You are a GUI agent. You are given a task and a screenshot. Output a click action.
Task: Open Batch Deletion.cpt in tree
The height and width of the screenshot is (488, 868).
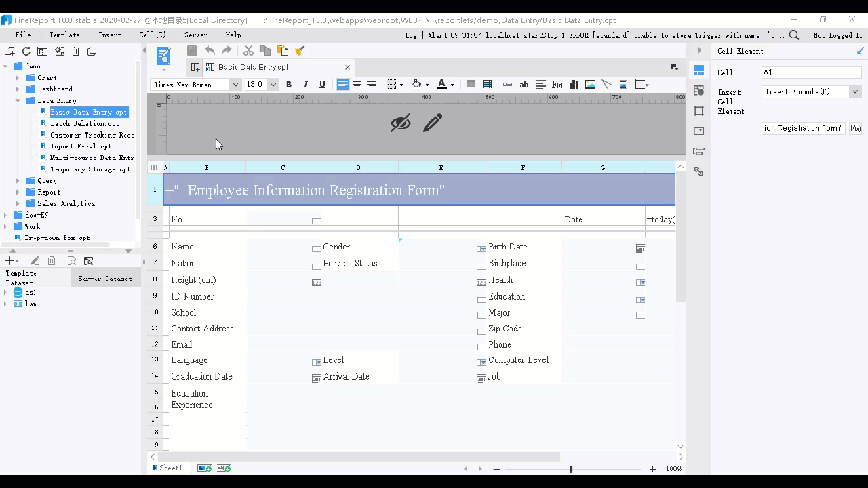tap(84, 123)
